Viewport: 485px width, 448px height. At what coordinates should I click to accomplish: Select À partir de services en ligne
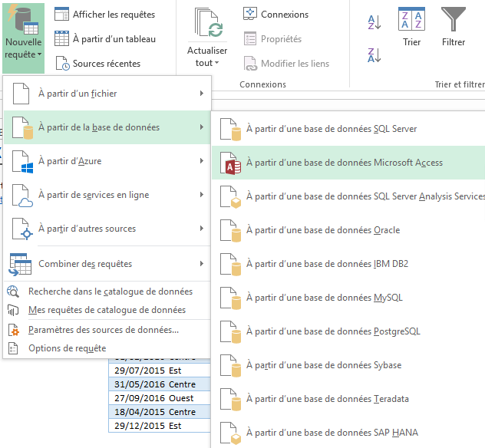click(x=107, y=195)
